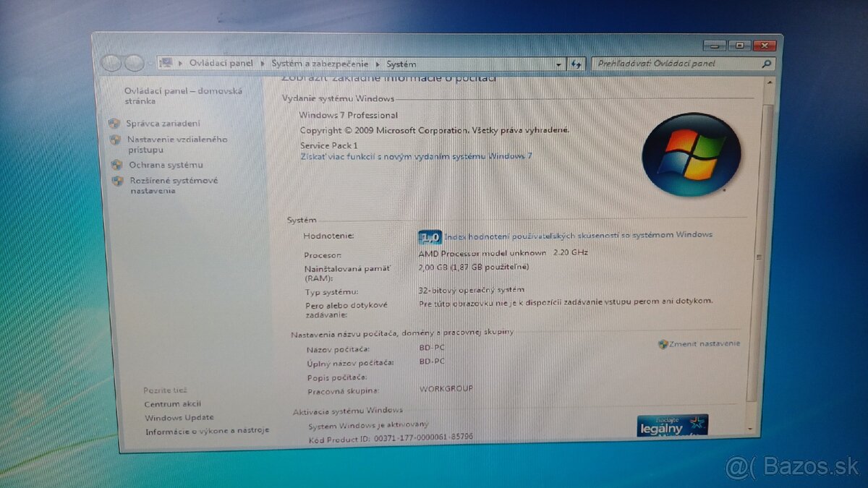Click the refresh button beside address bar
This screenshot has width=868, height=488.
point(576,64)
